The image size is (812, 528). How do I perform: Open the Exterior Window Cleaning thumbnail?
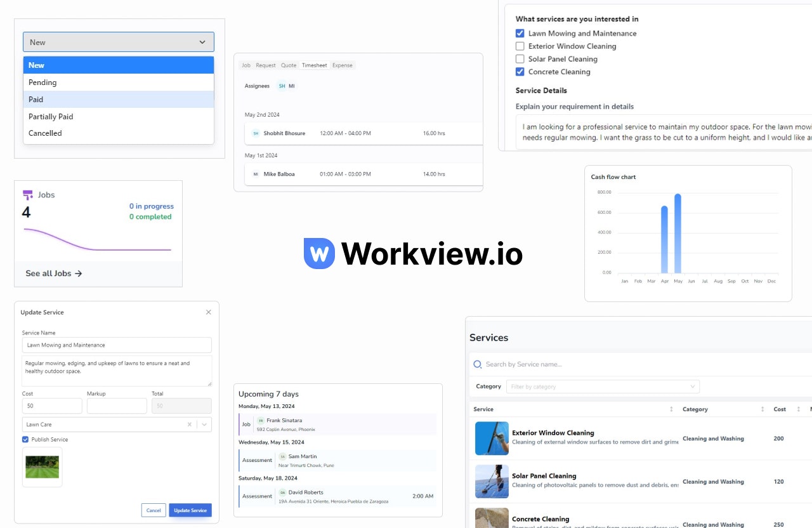(x=492, y=439)
